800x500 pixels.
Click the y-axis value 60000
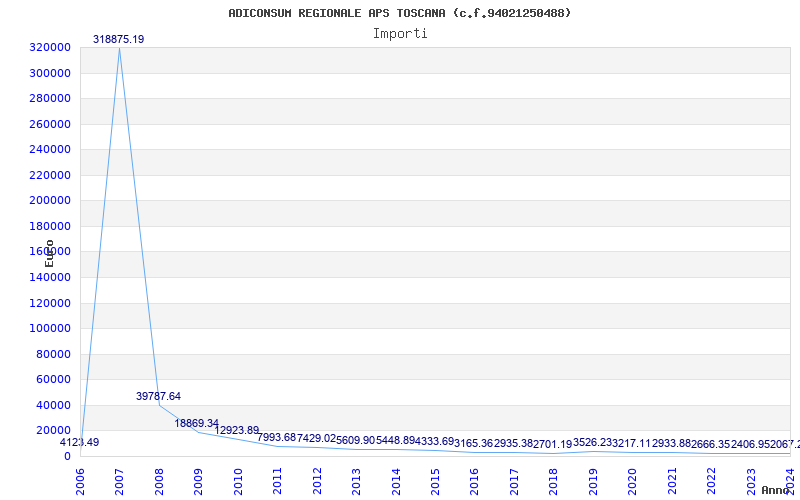(x=53, y=380)
